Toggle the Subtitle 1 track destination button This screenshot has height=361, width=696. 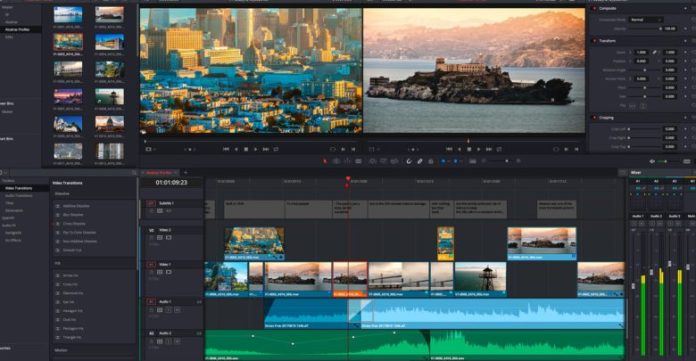[151, 203]
